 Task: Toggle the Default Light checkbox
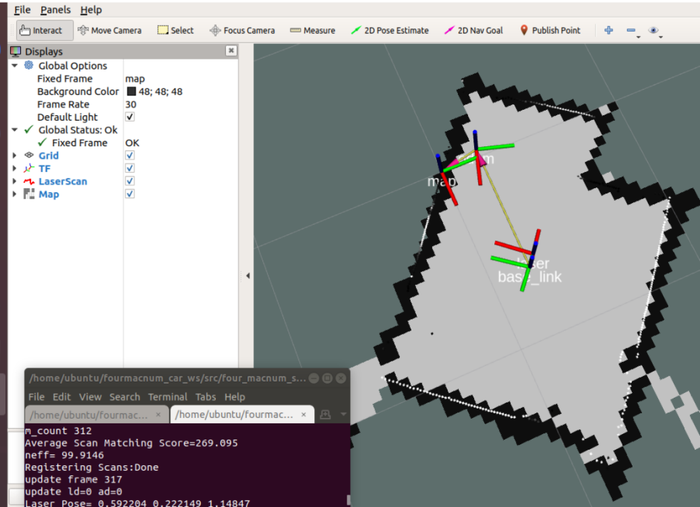click(129, 117)
